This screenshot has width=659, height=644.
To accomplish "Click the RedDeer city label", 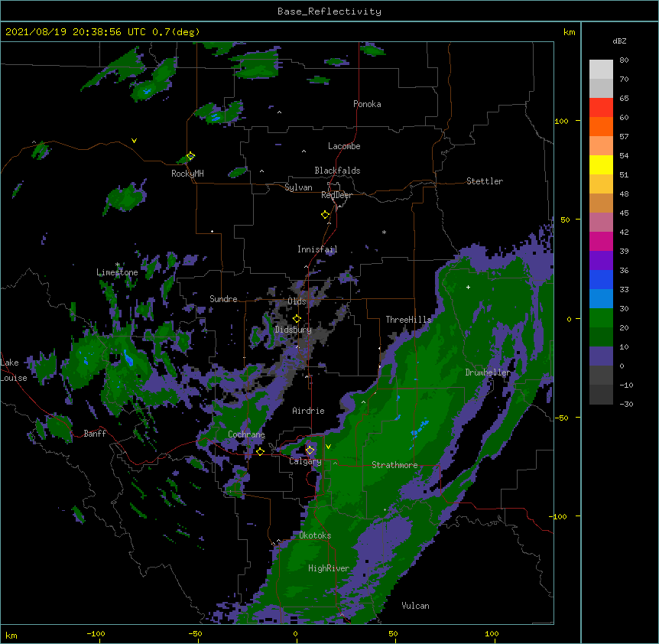I will pos(336,195).
